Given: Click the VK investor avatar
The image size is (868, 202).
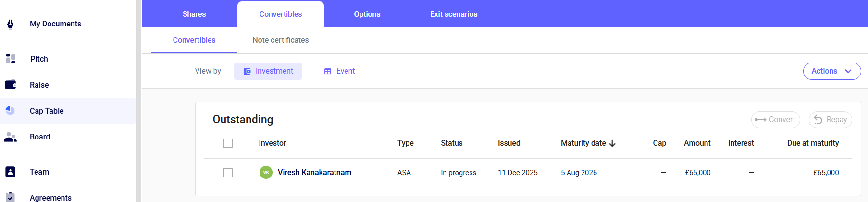Looking at the screenshot, I should pos(266,172).
